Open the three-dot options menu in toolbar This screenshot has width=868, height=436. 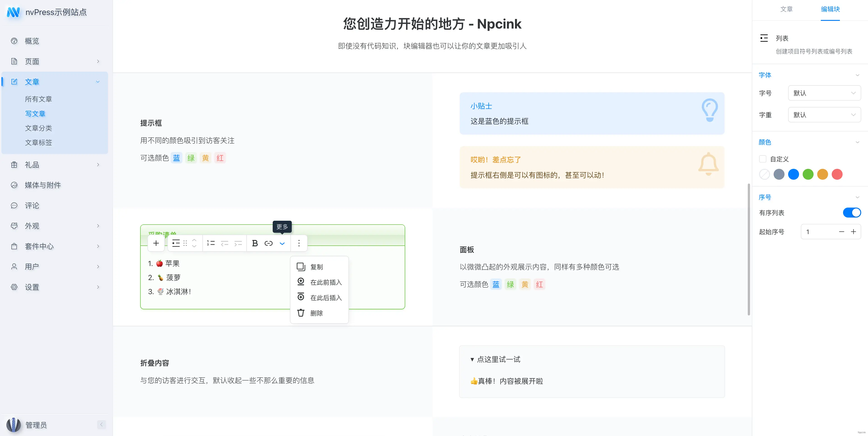tap(299, 243)
